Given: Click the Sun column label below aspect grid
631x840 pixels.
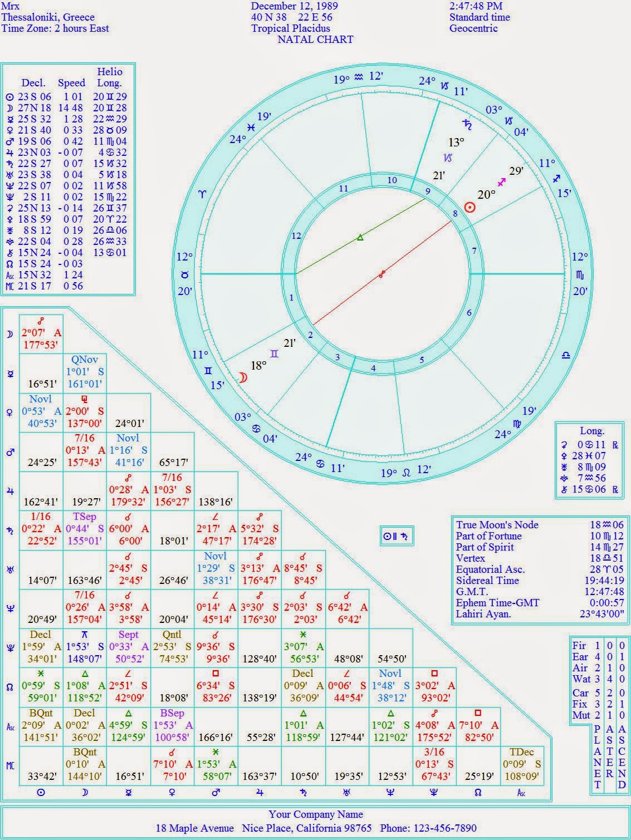Looking at the screenshot, I should tap(41, 792).
